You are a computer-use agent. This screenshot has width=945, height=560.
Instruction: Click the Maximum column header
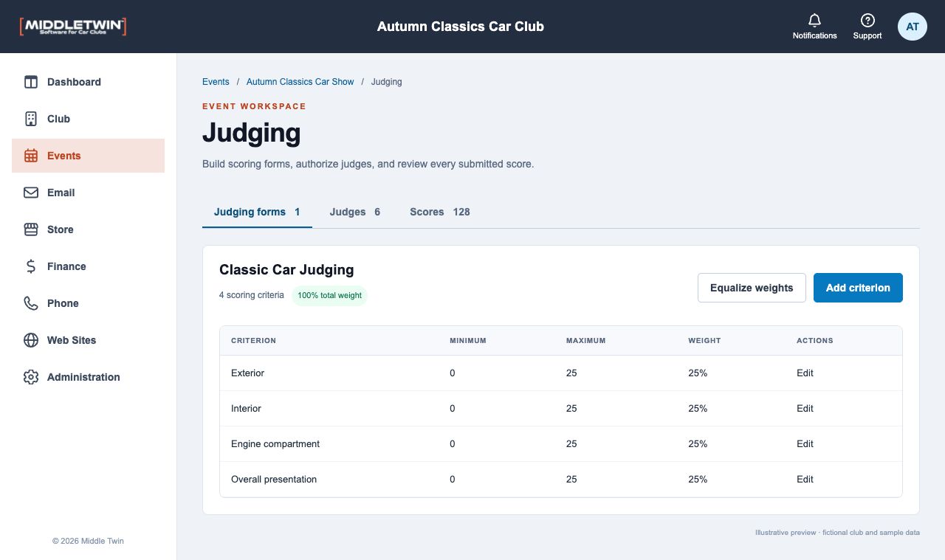point(585,341)
